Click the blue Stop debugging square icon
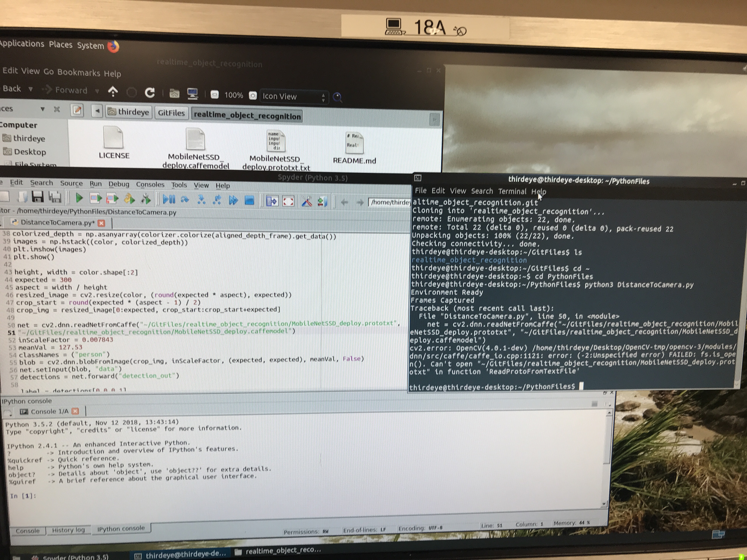 249,201
